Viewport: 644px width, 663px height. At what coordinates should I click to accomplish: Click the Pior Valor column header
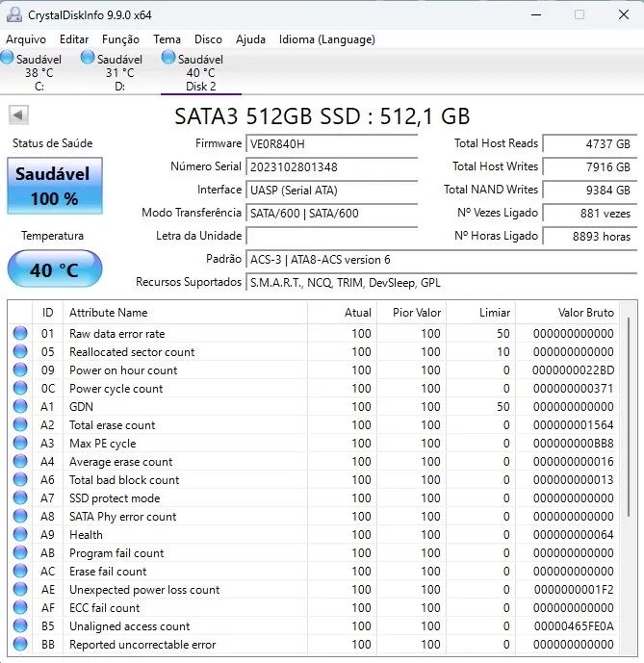click(x=411, y=313)
